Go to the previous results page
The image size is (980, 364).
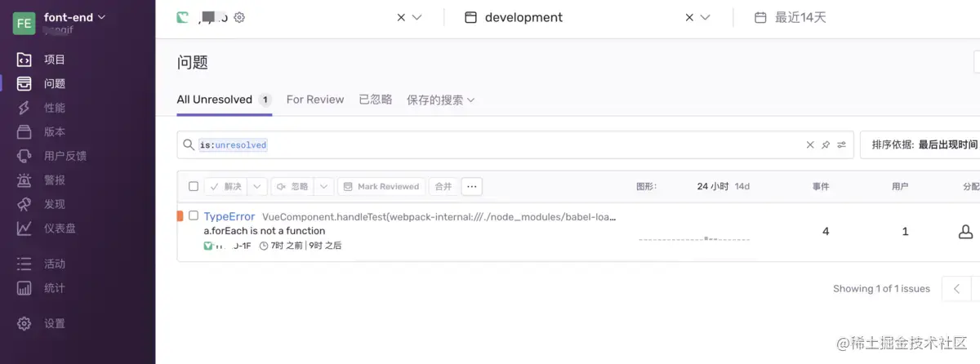[x=956, y=288]
